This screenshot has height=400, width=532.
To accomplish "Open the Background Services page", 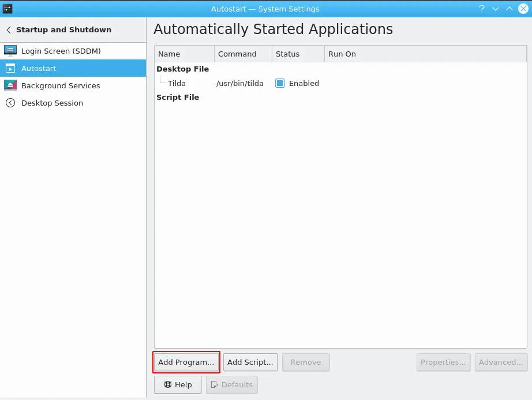I will pyautogui.click(x=61, y=85).
